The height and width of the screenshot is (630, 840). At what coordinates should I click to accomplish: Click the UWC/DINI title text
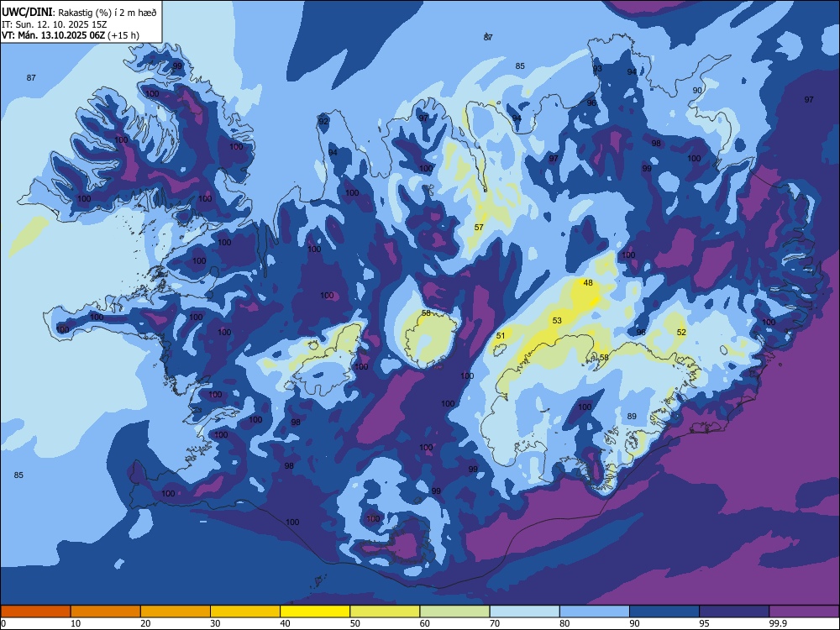click(x=27, y=13)
